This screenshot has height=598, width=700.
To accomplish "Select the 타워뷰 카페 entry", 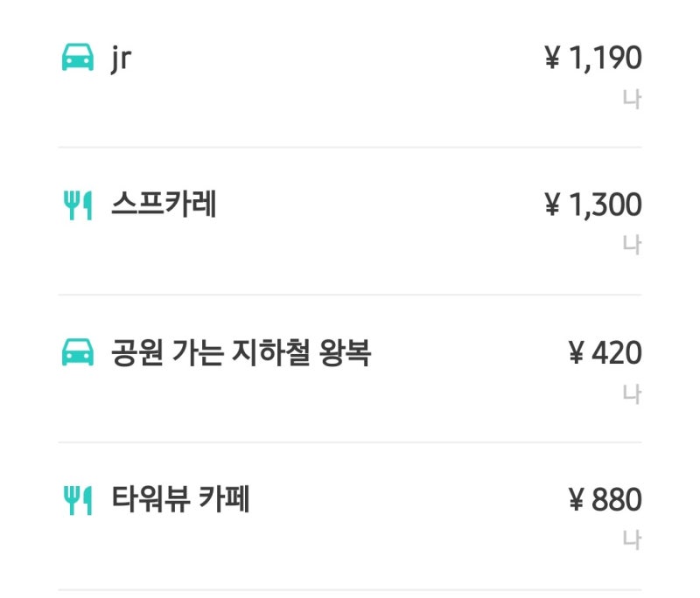I will 350,516.
